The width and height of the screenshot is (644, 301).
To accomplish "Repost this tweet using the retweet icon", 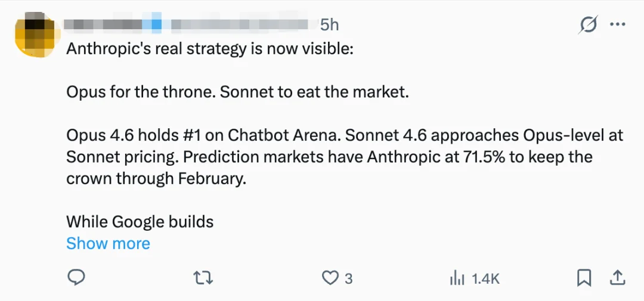I will 204,278.
